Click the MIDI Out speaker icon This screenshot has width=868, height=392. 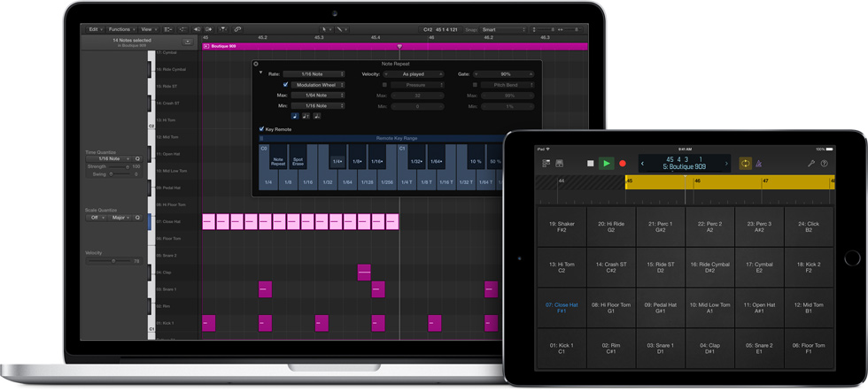[197, 29]
